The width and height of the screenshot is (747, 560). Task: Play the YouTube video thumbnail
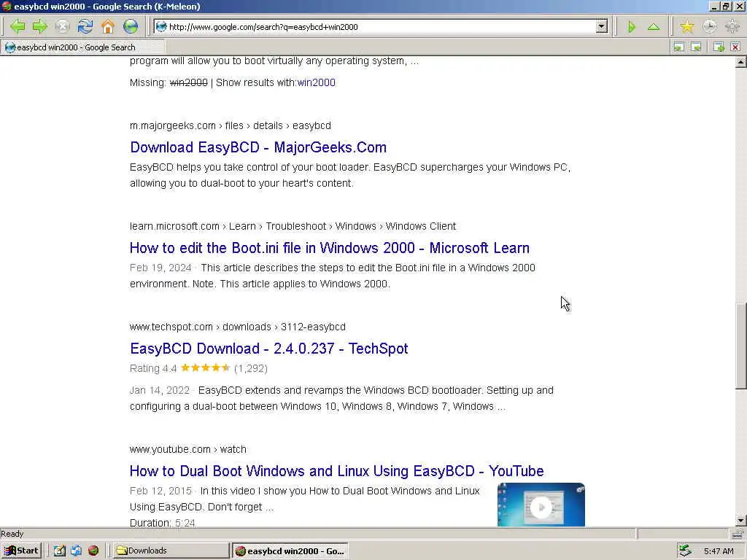541,506
